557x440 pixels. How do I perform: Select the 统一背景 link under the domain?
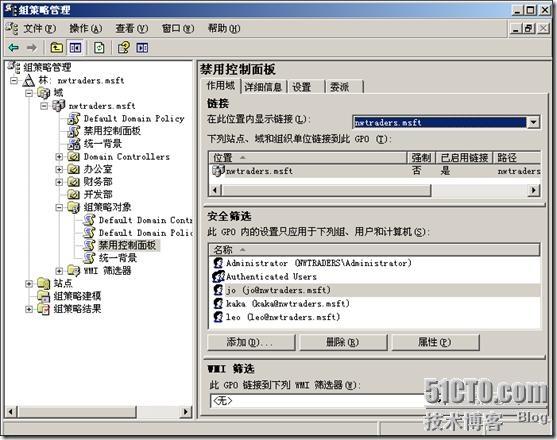point(103,144)
